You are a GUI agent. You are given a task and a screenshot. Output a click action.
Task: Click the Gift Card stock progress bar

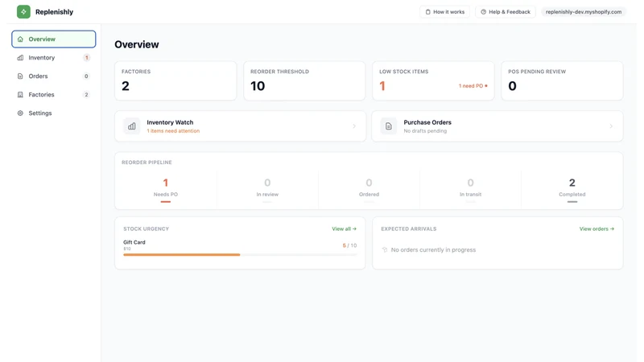pyautogui.click(x=240, y=255)
